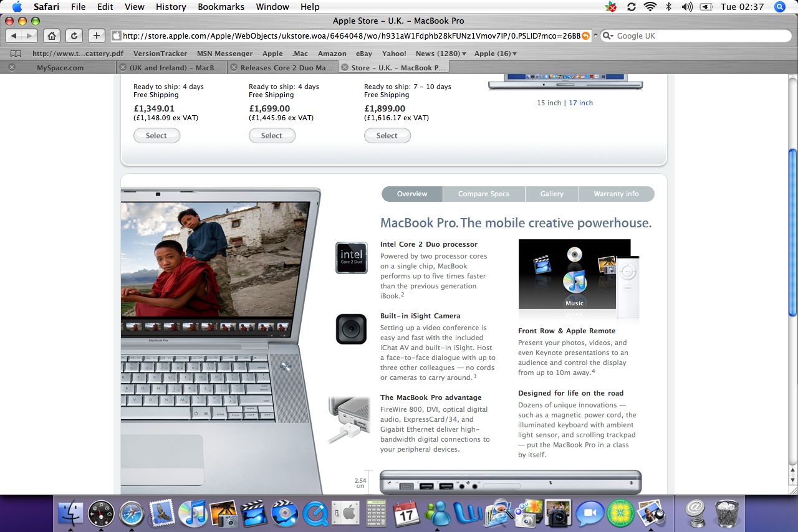Open Dashboard from the Dock
The image size is (798, 532).
click(101, 513)
